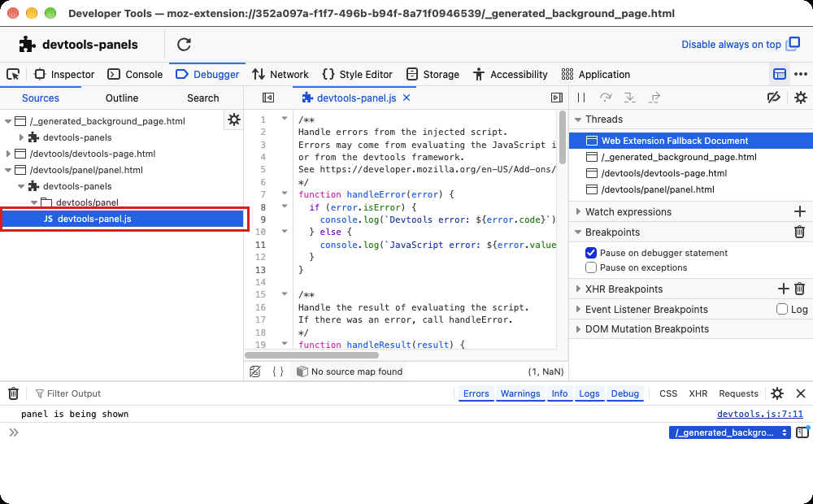Viewport: 813px width, 504px height.
Task: Enable the CSS console filter
Action: 667,393
